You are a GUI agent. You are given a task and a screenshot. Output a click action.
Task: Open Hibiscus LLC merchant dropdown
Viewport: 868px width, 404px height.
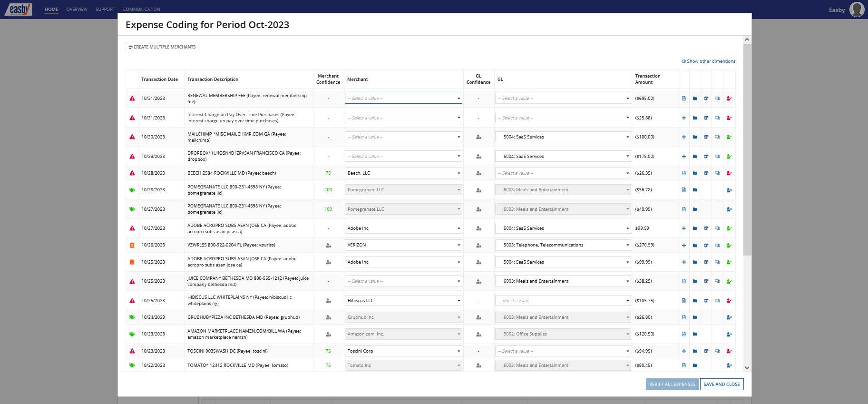click(x=403, y=301)
